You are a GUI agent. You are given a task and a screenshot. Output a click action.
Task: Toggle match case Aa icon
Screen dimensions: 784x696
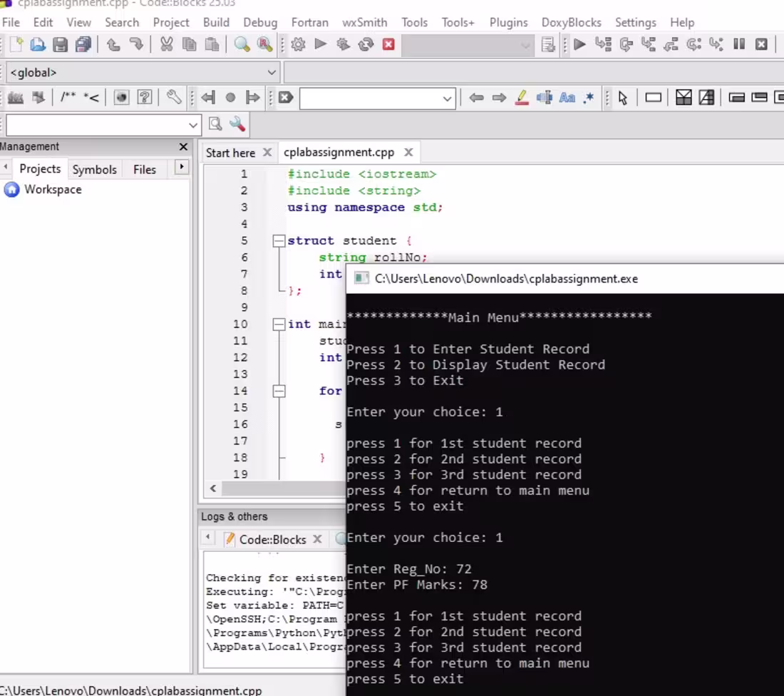tap(567, 98)
